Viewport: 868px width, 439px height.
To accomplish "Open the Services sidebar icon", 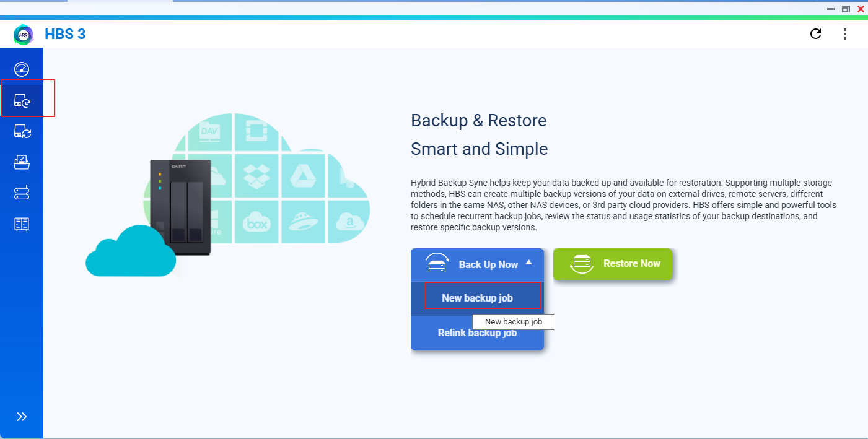I will (22, 193).
